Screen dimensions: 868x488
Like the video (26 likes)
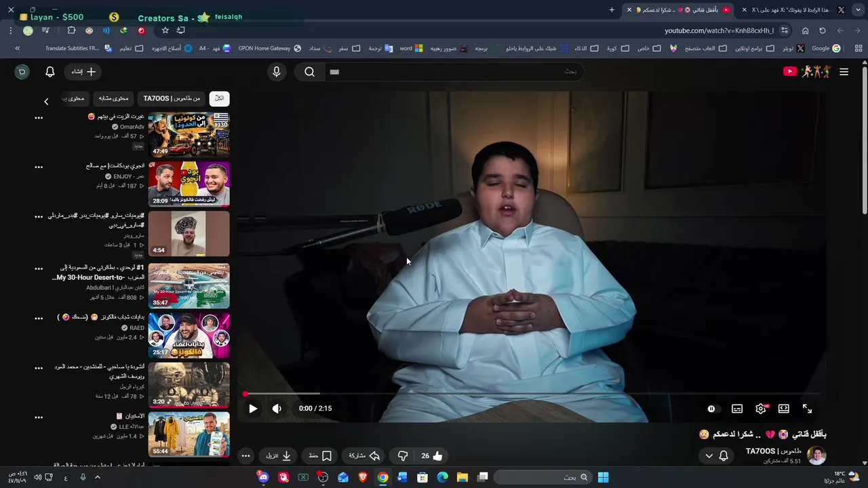432,456
